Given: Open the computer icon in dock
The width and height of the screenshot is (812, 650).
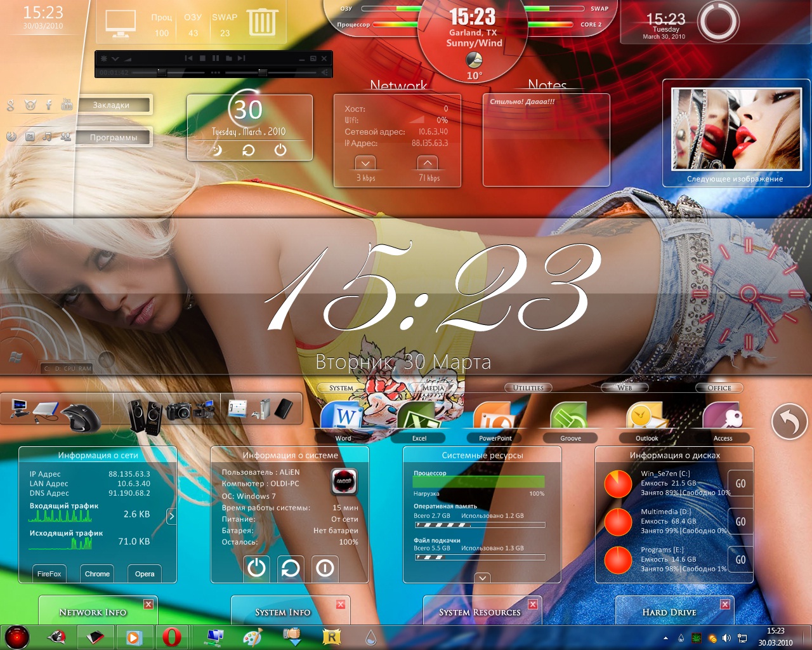Looking at the screenshot, I should pyautogui.click(x=19, y=408).
